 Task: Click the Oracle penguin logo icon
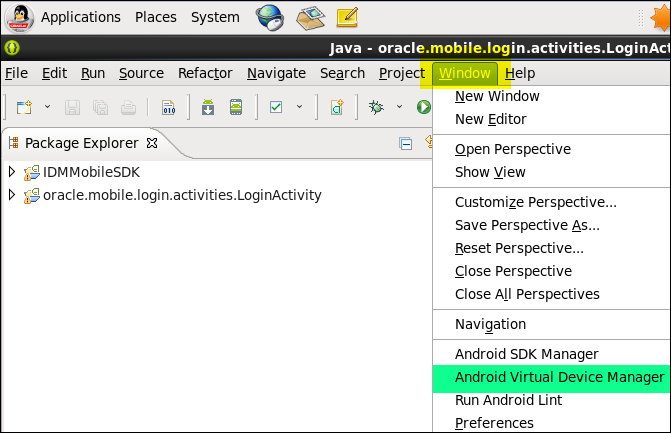coord(19,18)
